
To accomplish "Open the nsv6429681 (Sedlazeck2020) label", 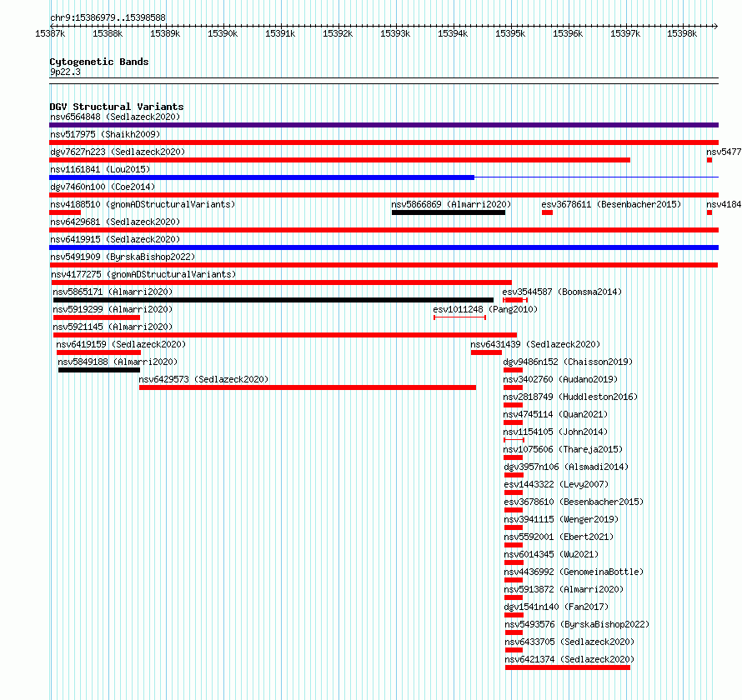I will click(x=115, y=222).
